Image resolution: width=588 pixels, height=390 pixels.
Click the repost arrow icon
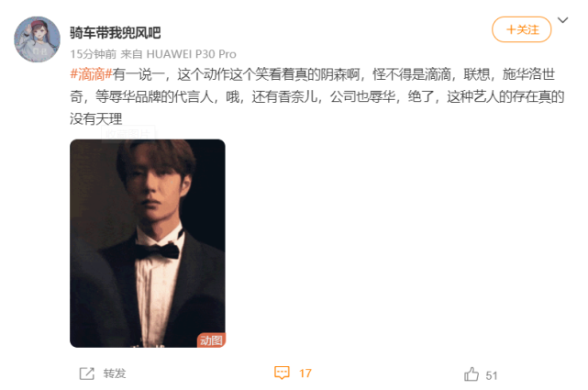86,373
